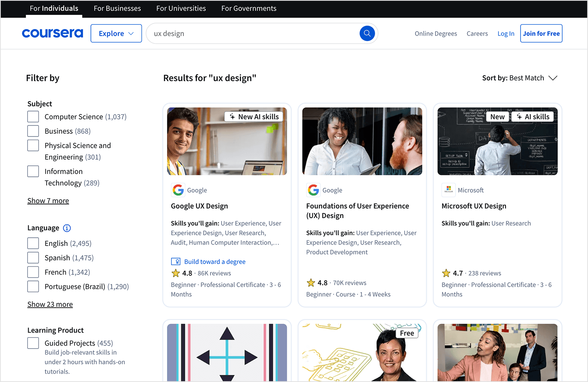Screen dimensions: 588x382
Task: Check the Guided Projects filter
Action: pyautogui.click(x=33, y=343)
